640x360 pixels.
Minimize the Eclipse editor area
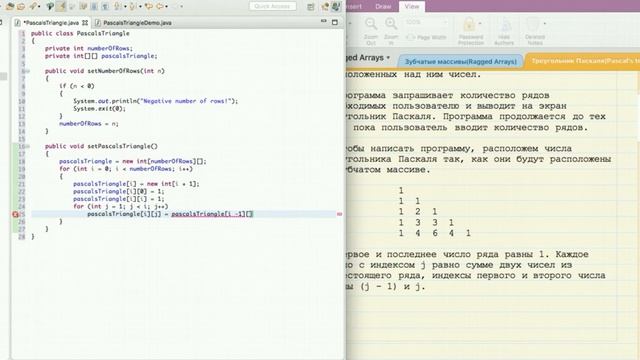[324, 21]
